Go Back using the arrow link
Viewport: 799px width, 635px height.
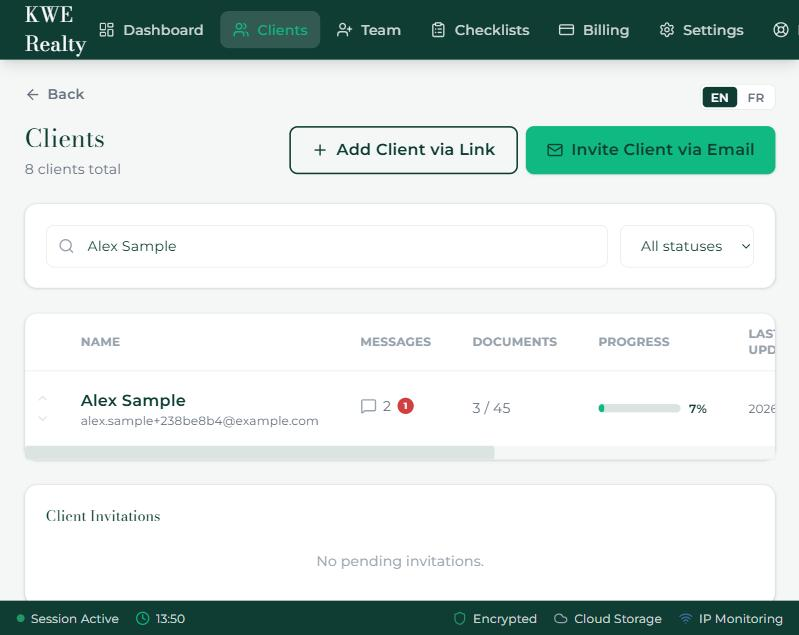pos(55,94)
